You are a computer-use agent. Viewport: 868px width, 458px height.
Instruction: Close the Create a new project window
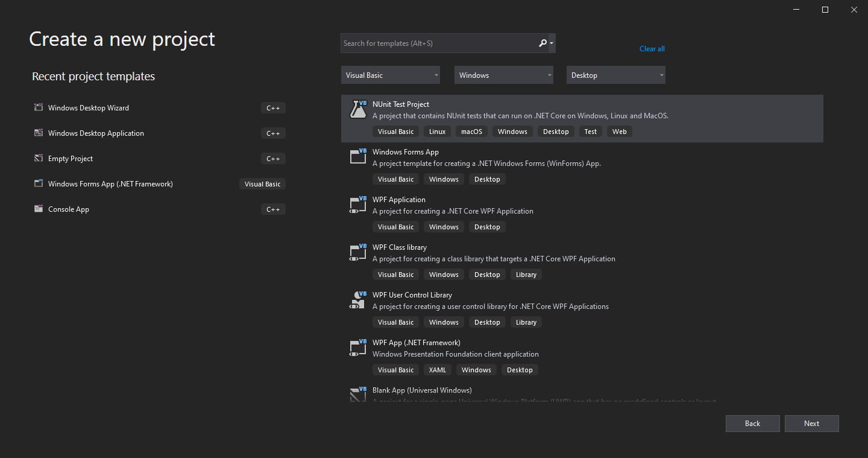(854, 9)
